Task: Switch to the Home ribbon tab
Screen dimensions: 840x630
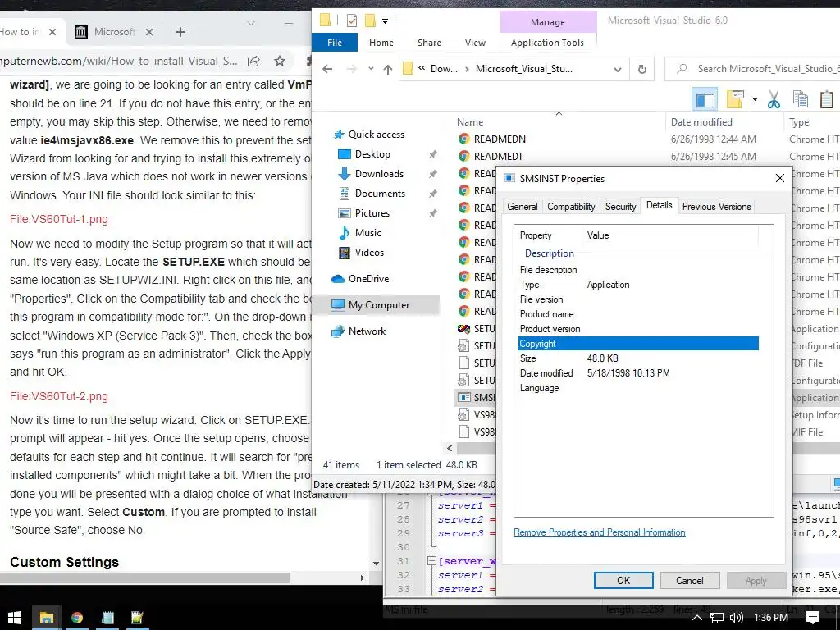Action: tap(381, 43)
